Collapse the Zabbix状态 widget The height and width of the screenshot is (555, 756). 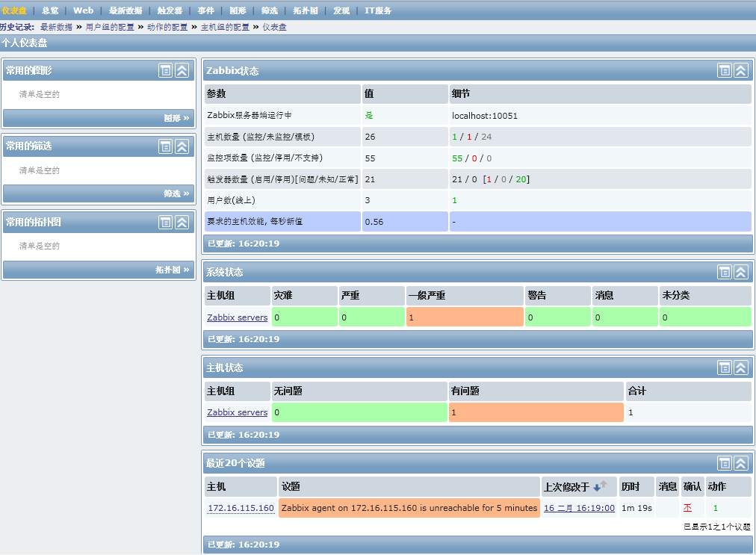coord(741,70)
